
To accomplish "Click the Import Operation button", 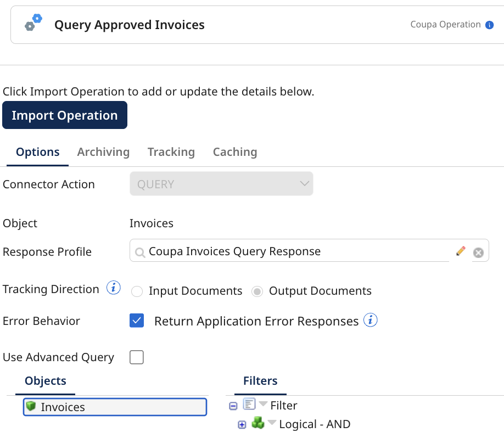I will click(x=64, y=115).
